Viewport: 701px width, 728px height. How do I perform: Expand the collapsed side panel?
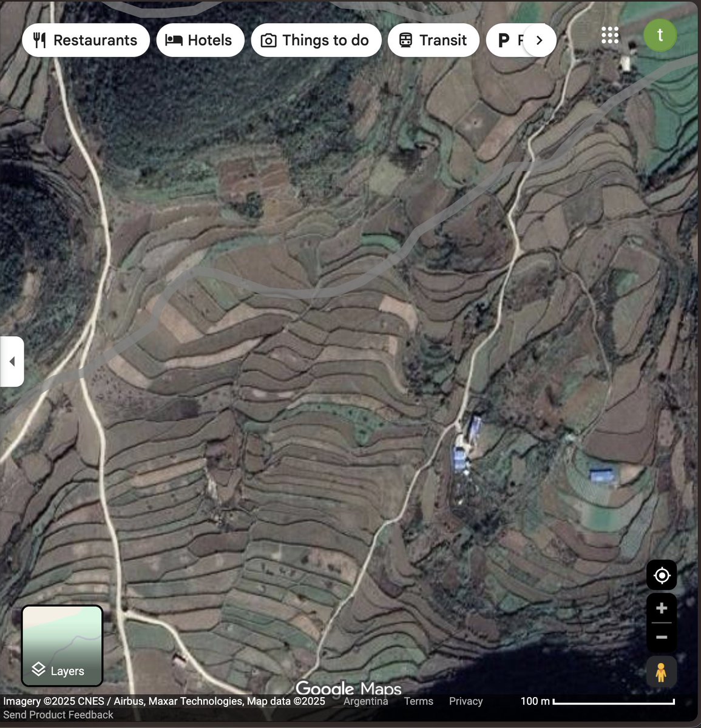pos(12,362)
